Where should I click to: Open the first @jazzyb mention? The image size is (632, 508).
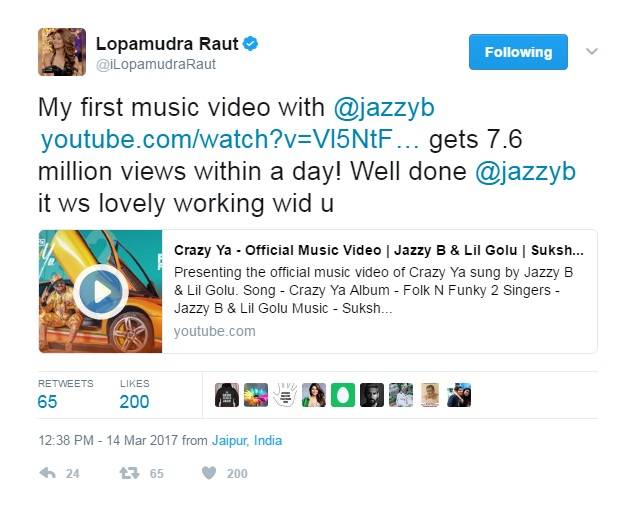tap(384, 108)
